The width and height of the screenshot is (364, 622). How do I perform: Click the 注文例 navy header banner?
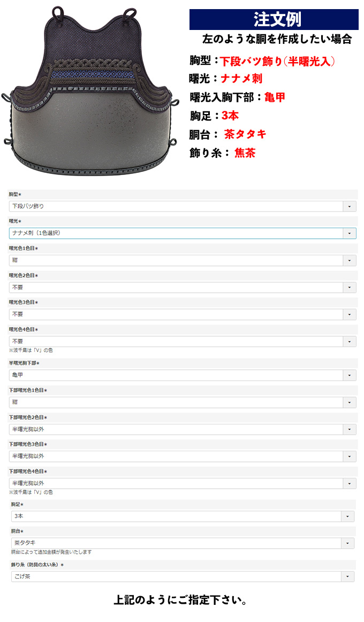pyautogui.click(x=274, y=19)
